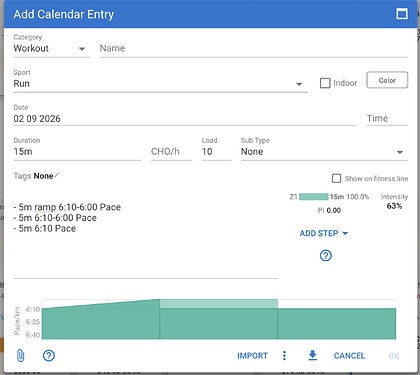Click the OK button
Image resolution: width=420 pixels, height=375 pixels.
[x=394, y=356]
